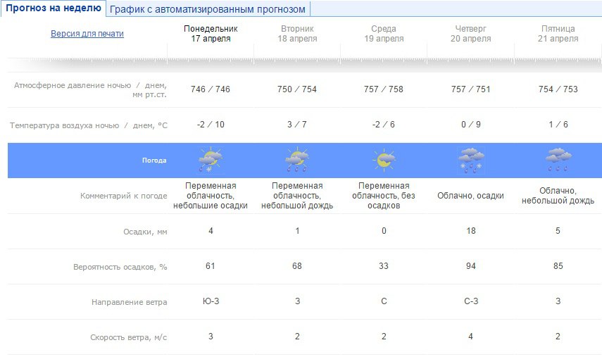The height and width of the screenshot is (364, 602).
Task: Click the Погода row label
Action: [x=154, y=161]
